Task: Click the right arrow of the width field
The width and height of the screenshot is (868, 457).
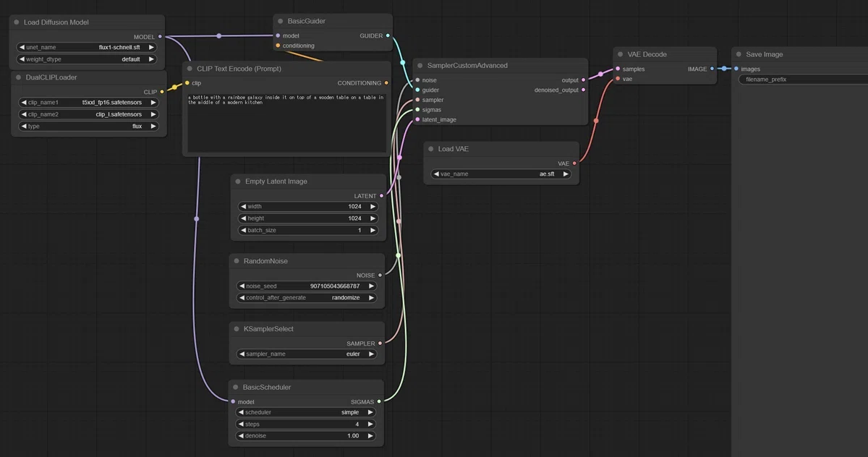Action: click(x=373, y=207)
